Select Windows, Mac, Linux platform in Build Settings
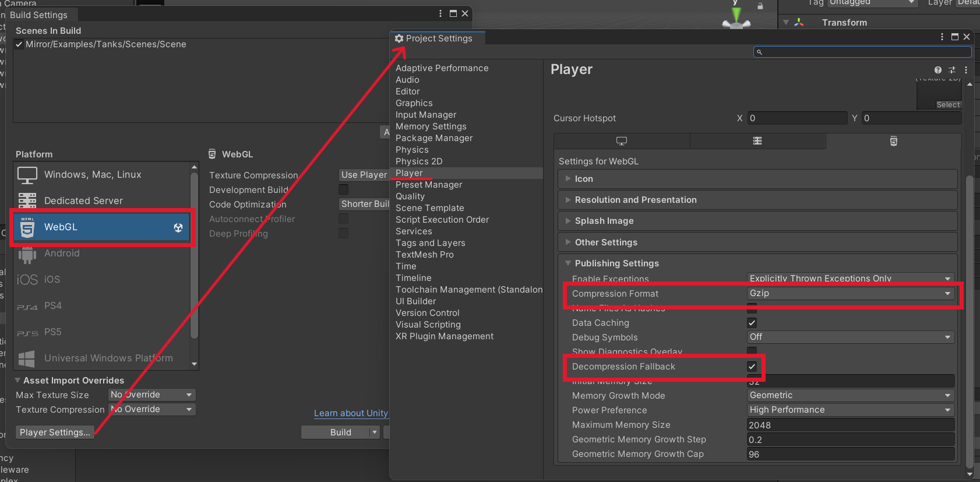Screen dimensions: 980x482 click(93, 175)
